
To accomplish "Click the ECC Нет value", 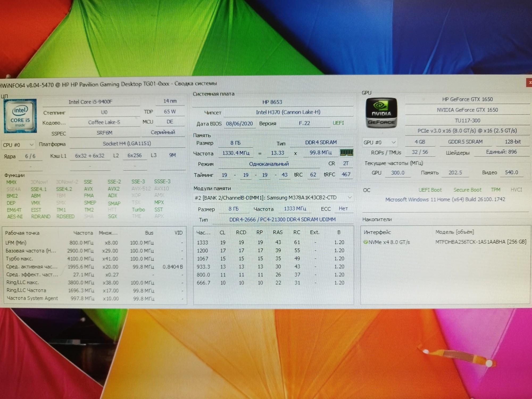I will click(343, 209).
